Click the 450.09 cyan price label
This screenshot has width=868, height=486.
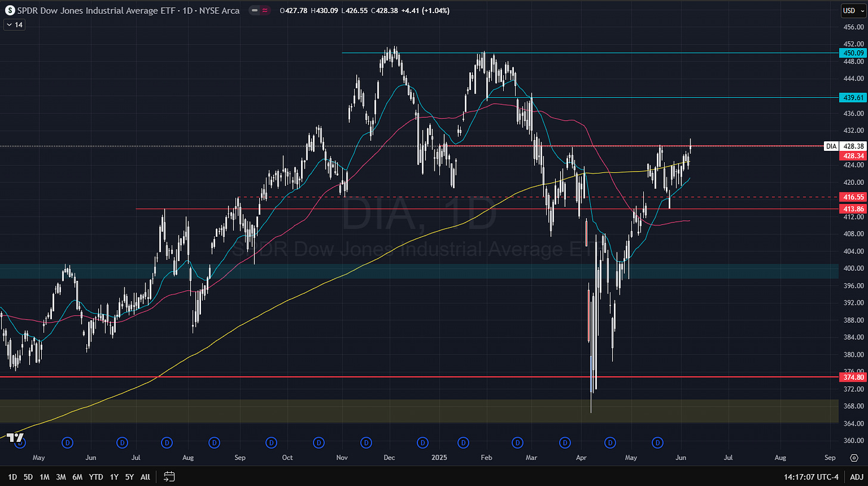pyautogui.click(x=853, y=53)
